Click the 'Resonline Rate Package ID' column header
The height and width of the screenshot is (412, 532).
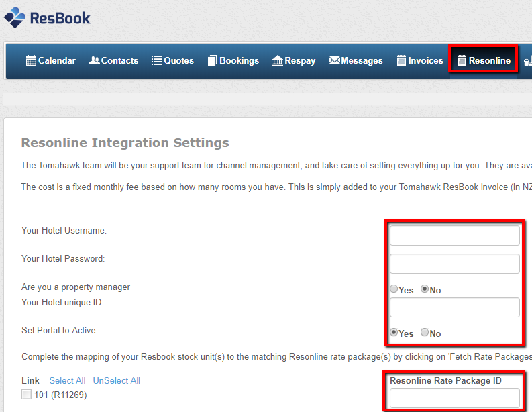pos(445,380)
